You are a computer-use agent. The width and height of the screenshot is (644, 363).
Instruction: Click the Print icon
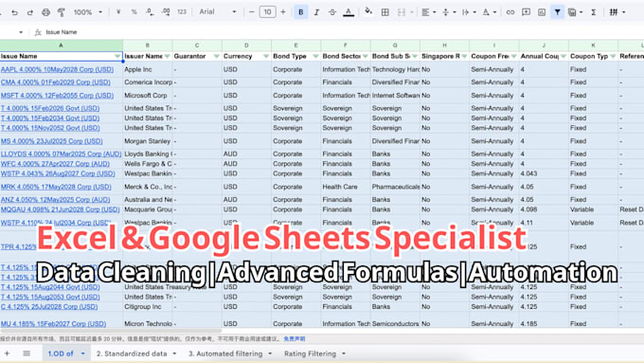(45, 12)
